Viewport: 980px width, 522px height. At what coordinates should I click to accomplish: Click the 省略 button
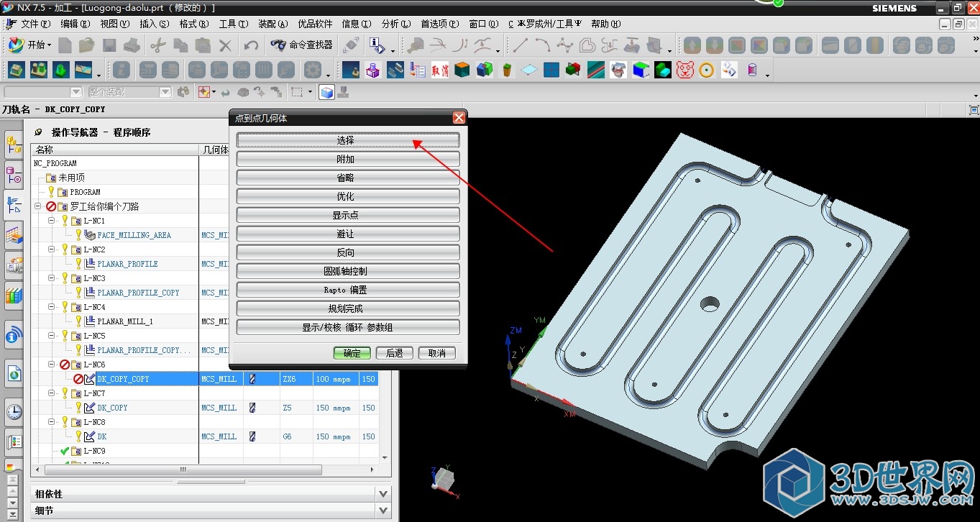coord(348,178)
